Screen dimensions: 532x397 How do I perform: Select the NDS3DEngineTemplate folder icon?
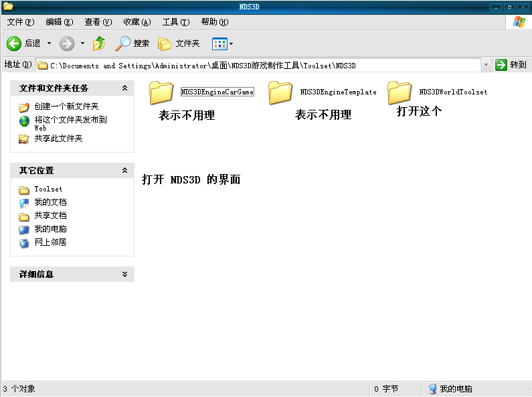tap(280, 92)
